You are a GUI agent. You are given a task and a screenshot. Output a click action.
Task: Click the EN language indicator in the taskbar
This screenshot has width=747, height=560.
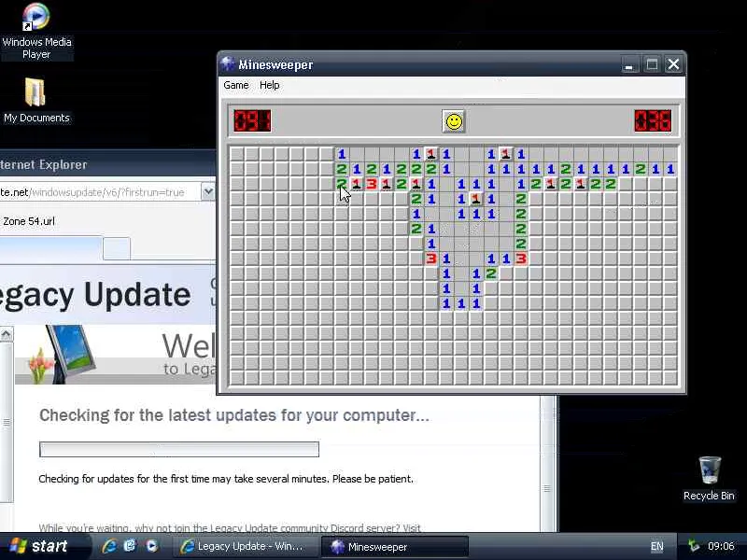(x=657, y=547)
